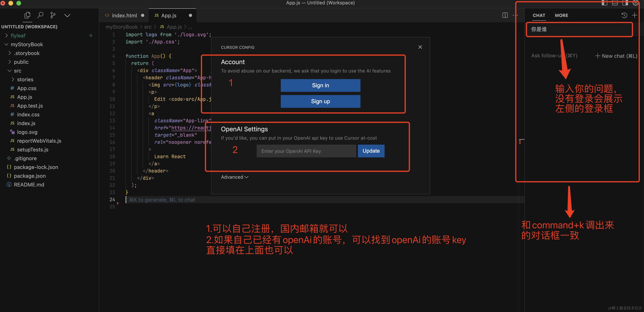
Task: Switch to the index.html tab
Action: [x=124, y=16]
